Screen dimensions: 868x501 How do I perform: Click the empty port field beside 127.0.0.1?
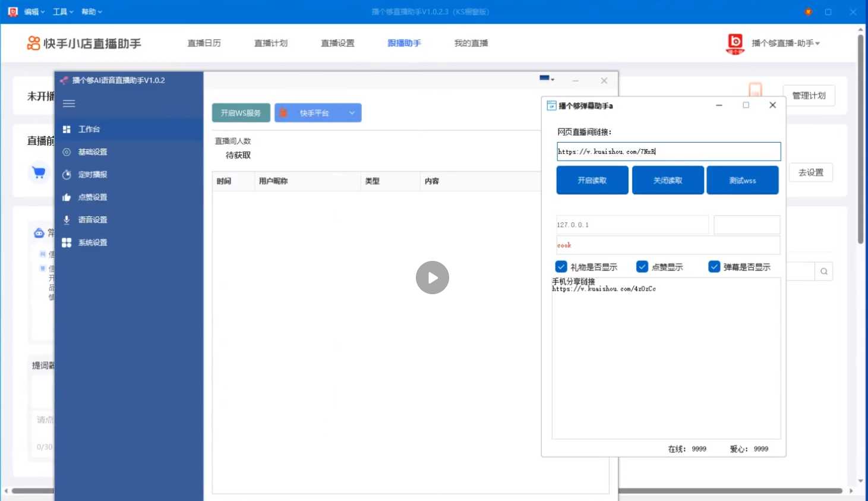point(747,225)
